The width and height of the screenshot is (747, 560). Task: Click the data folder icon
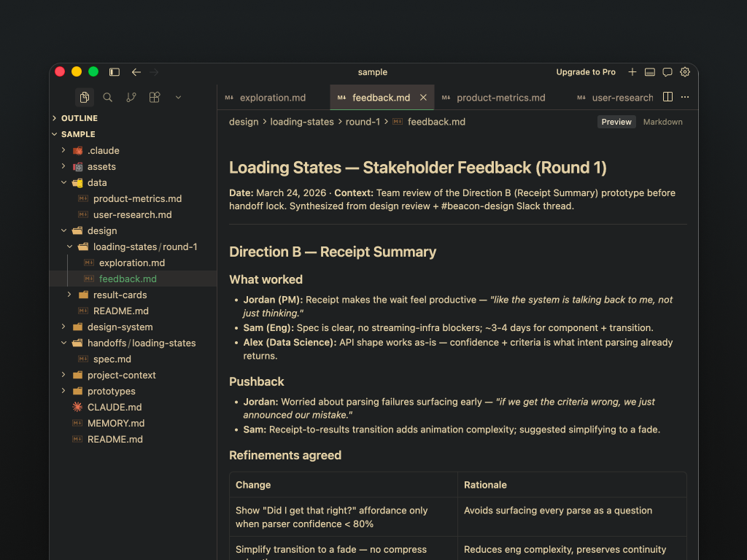(x=77, y=183)
